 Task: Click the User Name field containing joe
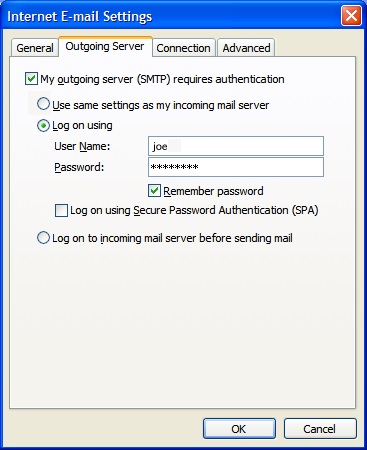pos(236,146)
